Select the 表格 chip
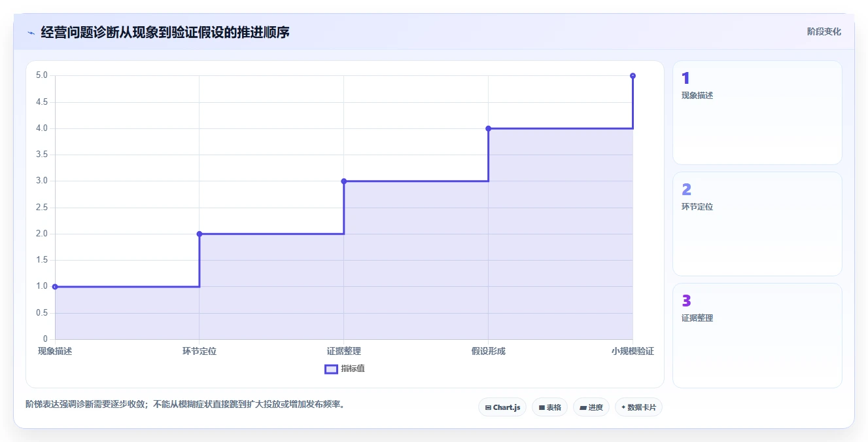Image resolution: width=868 pixels, height=442 pixels. click(x=549, y=407)
